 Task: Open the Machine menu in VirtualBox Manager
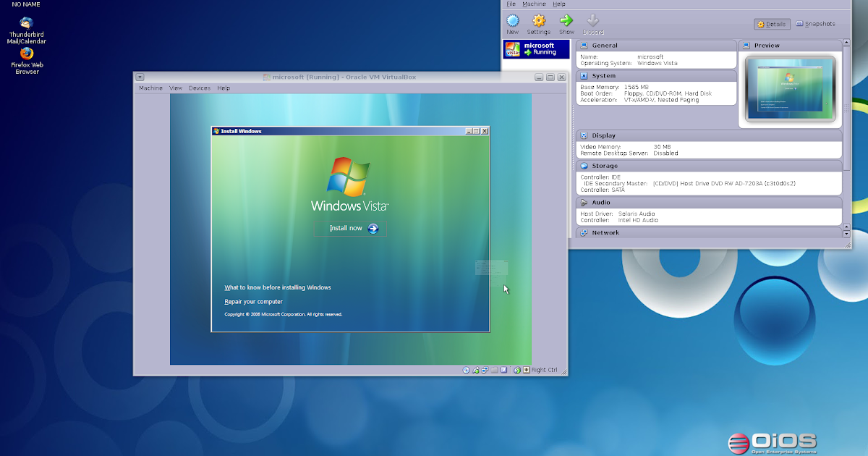(534, 4)
